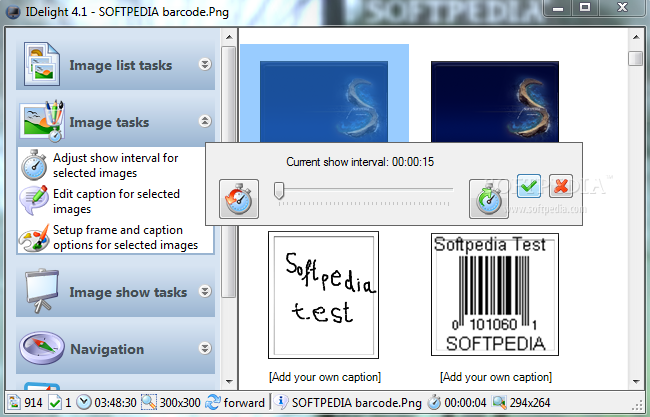Expand the Image show tasks panel chevron
This screenshot has height=417, width=650.
tap(205, 291)
